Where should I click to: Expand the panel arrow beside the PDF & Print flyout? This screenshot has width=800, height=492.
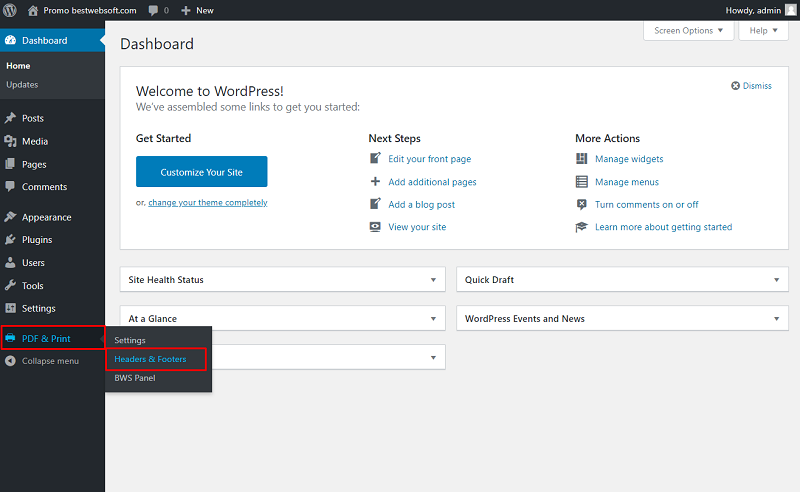click(433, 357)
